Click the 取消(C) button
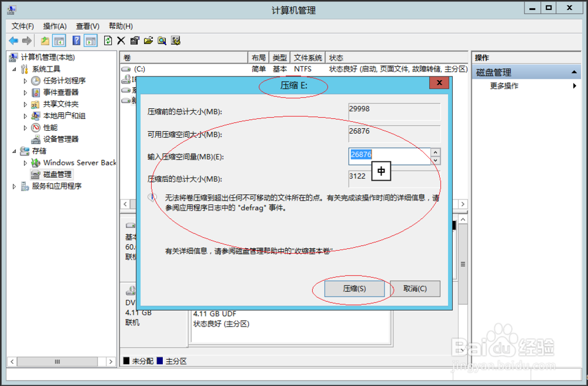The image size is (588, 386). coord(415,288)
